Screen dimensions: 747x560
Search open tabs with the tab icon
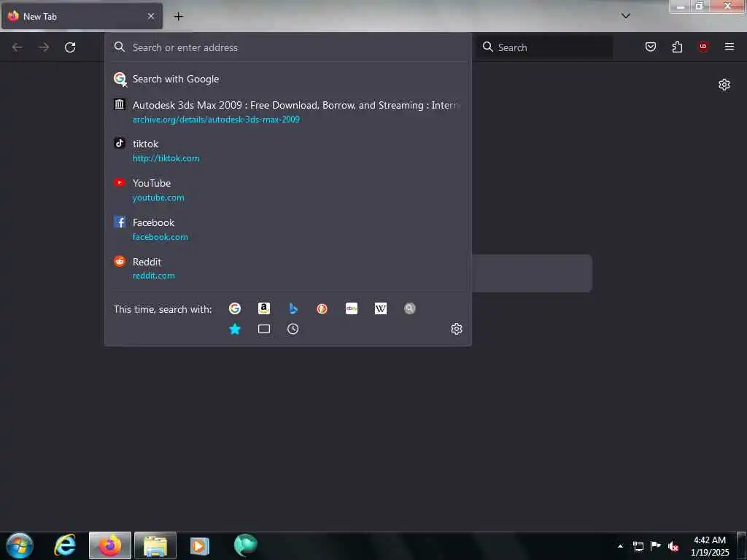pos(264,329)
